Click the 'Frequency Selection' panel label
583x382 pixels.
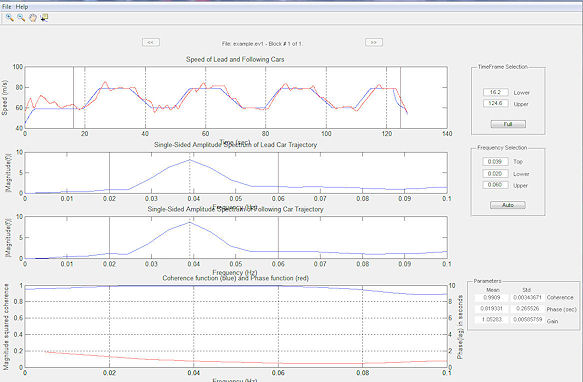click(x=502, y=148)
